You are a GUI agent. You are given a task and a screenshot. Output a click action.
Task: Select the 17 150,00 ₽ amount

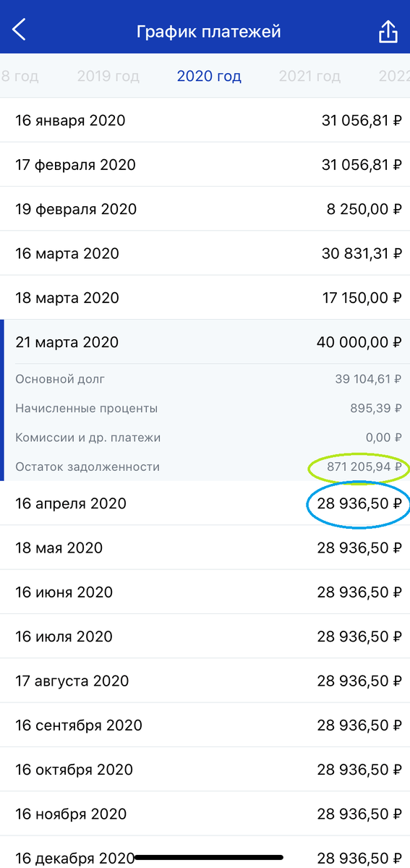click(360, 297)
